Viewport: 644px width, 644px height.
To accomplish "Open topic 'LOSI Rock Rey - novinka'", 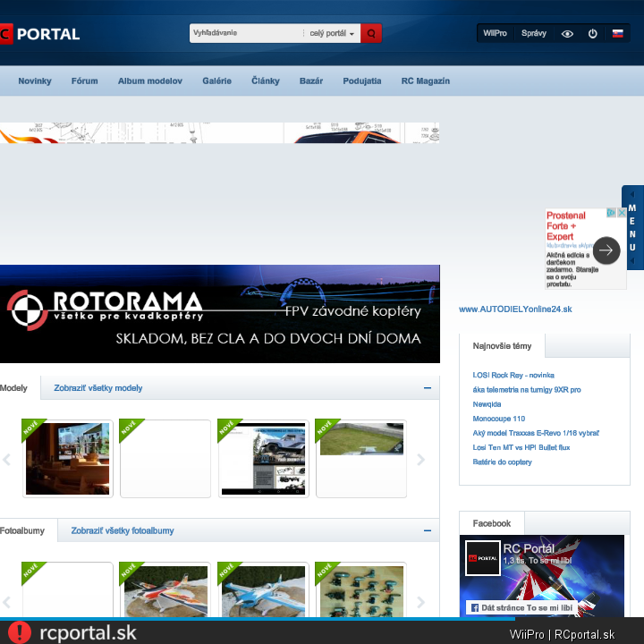I will pos(513,375).
